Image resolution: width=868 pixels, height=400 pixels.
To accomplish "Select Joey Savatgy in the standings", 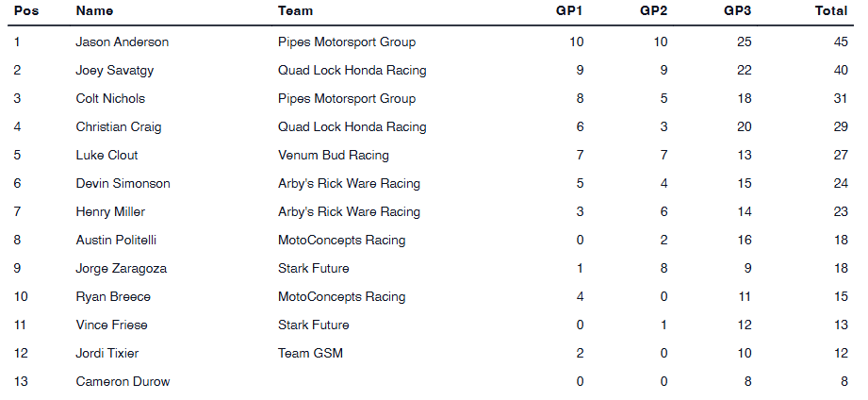I will click(116, 70).
